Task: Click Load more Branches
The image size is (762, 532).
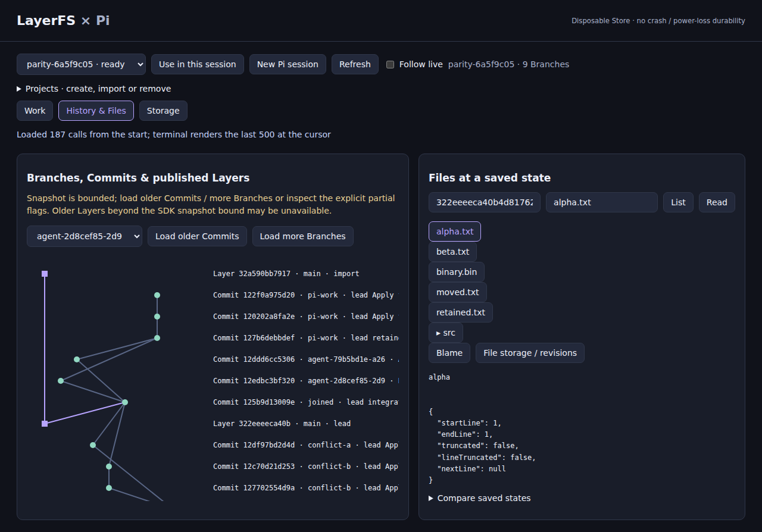Action: (302, 236)
